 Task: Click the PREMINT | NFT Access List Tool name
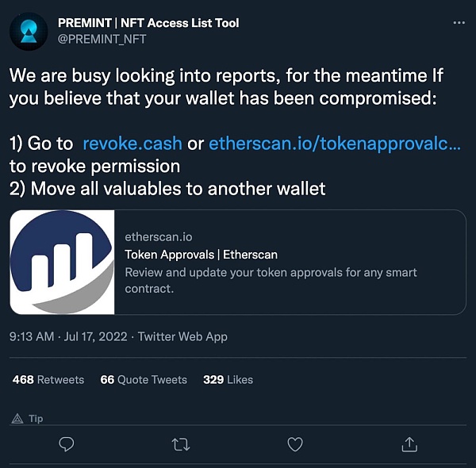pyautogui.click(x=159, y=23)
